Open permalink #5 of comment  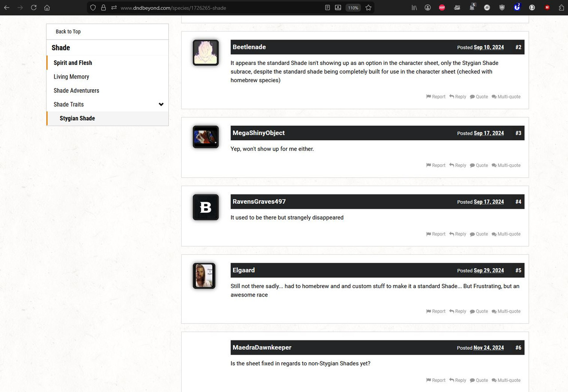tap(518, 270)
